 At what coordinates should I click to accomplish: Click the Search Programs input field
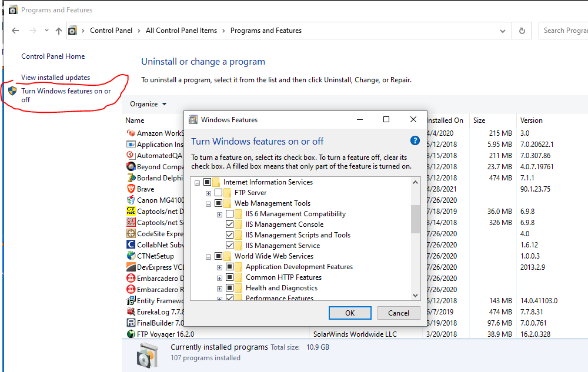point(564,31)
